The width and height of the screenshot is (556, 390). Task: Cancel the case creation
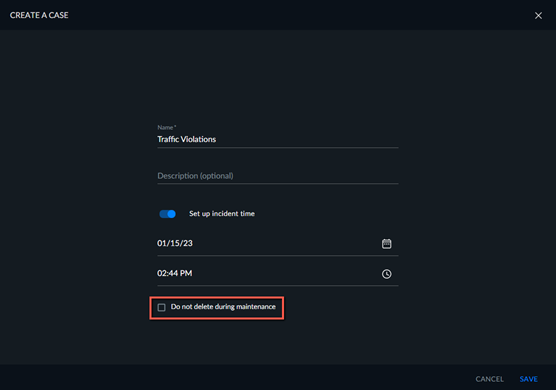[489, 379]
